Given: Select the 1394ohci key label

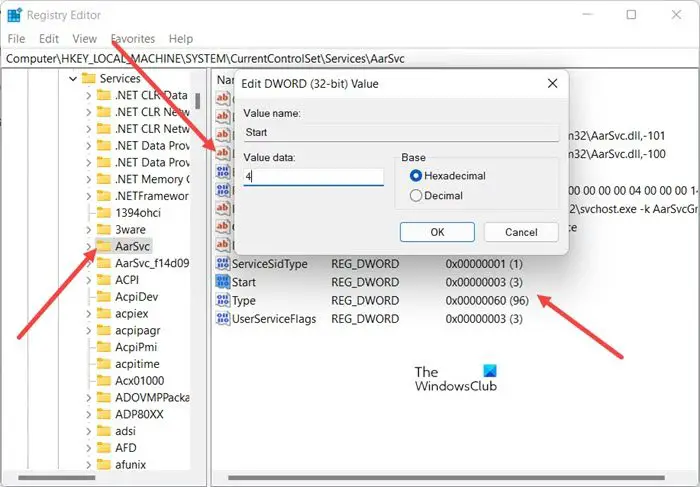Looking at the screenshot, I should [138, 213].
